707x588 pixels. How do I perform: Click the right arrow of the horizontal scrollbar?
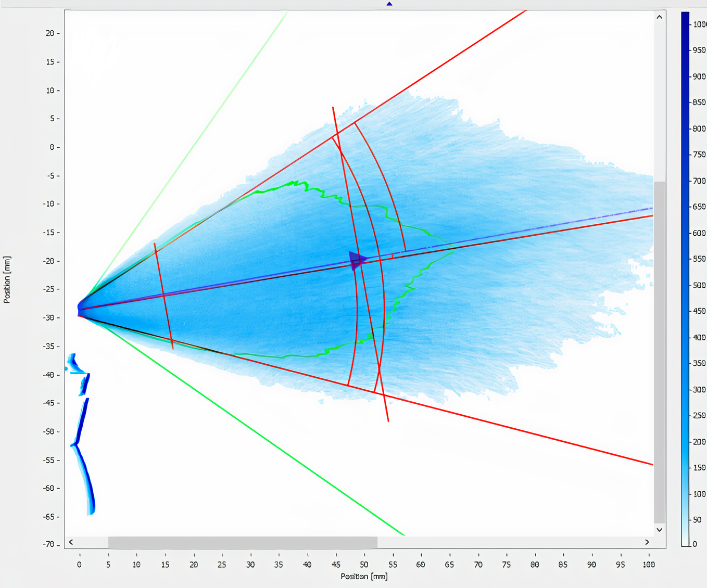[x=647, y=542]
